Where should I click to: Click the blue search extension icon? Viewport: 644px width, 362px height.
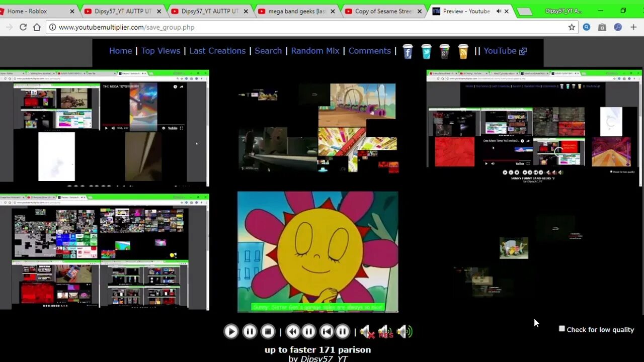[587, 27]
